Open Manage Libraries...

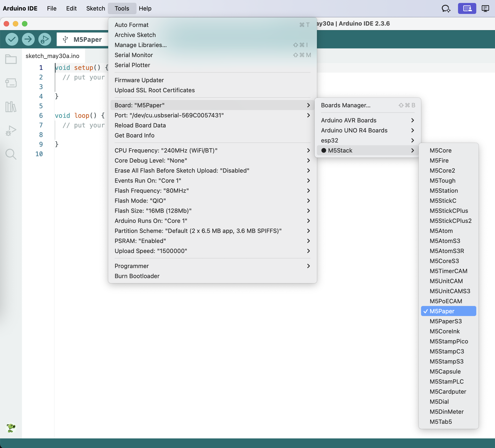212,45
